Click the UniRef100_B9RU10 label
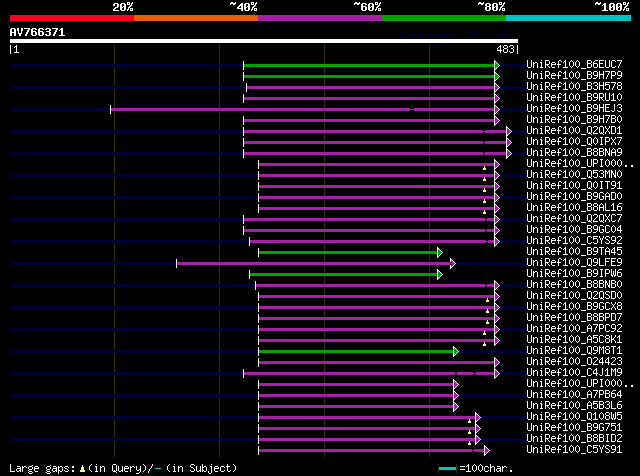 [x=574, y=98]
